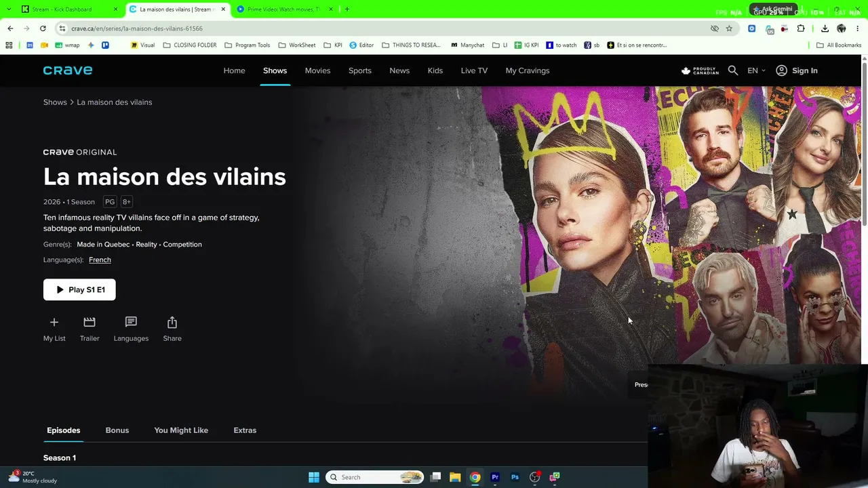Select the Shows menu item
Screen dimensions: 868x488
(275, 70)
